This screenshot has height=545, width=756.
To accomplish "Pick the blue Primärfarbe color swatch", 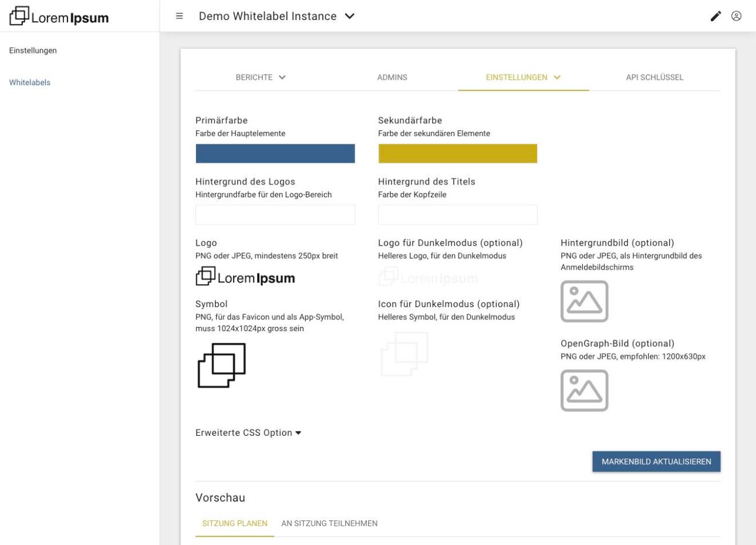I will tap(275, 153).
